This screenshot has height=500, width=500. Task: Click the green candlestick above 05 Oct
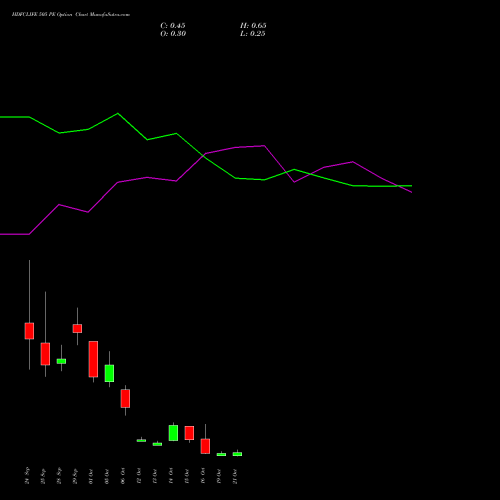pyautogui.click(x=109, y=373)
